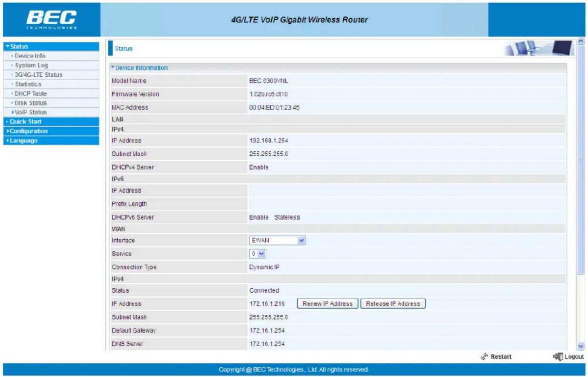The height and width of the screenshot is (377, 588).
Task: Expand VoIP Status submenu
Action: tap(29, 112)
